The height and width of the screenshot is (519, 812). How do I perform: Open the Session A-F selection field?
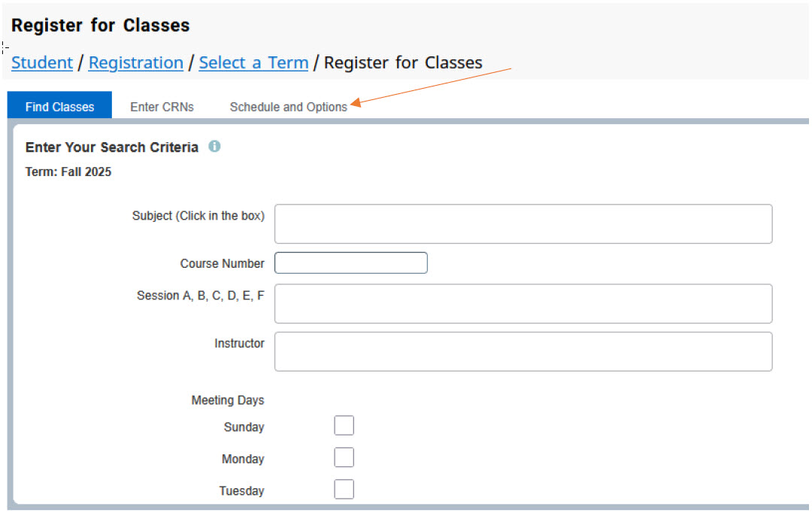523,303
